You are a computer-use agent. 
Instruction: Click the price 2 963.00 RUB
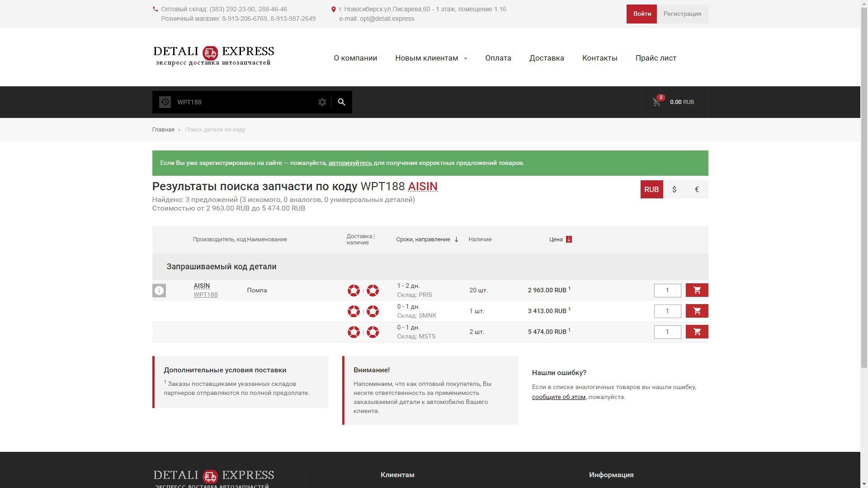click(547, 290)
